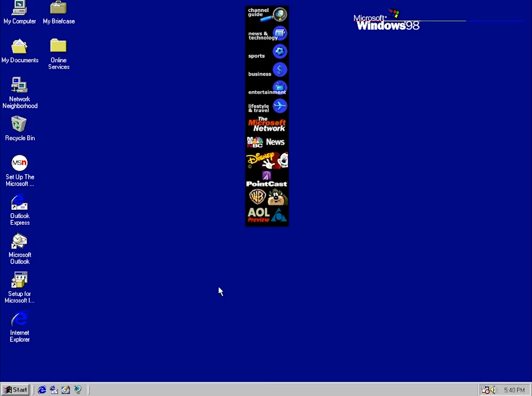Open My Computer from the desktop

[x=20, y=11]
